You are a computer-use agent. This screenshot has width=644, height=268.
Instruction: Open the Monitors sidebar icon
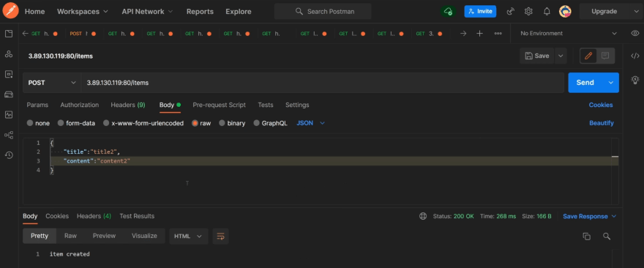click(x=9, y=115)
